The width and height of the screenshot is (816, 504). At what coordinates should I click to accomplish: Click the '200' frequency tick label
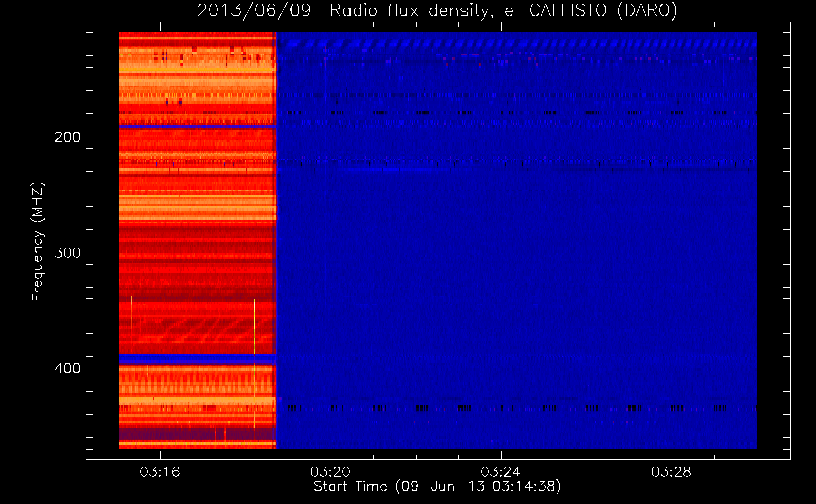click(68, 137)
